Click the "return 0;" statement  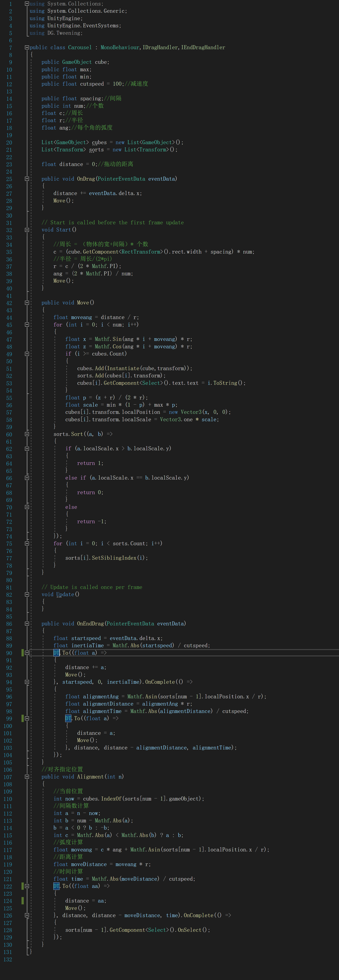90,493
